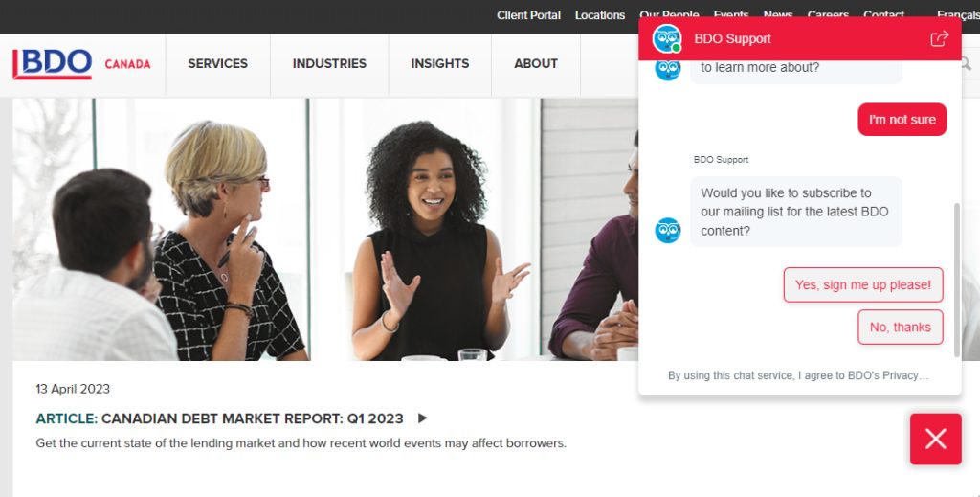Go to the Locations page
This screenshot has height=497, width=980.
click(600, 15)
